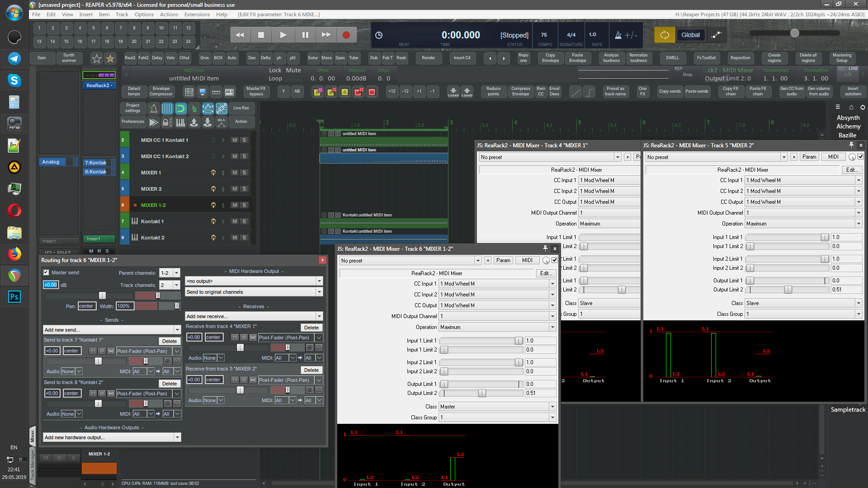Click the rewind to start button
This screenshot has height=488, width=868.
(x=240, y=35)
